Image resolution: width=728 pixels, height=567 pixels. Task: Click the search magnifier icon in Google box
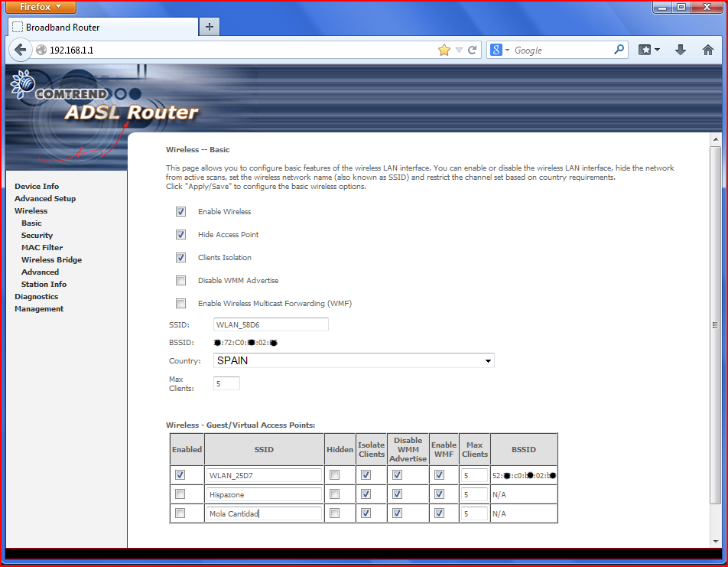[x=619, y=50]
